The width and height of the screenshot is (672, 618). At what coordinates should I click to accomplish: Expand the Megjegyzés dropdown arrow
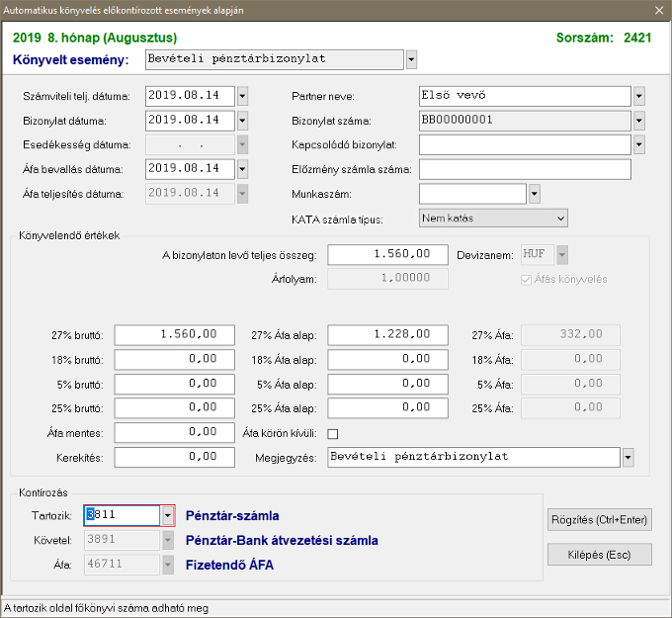click(628, 458)
